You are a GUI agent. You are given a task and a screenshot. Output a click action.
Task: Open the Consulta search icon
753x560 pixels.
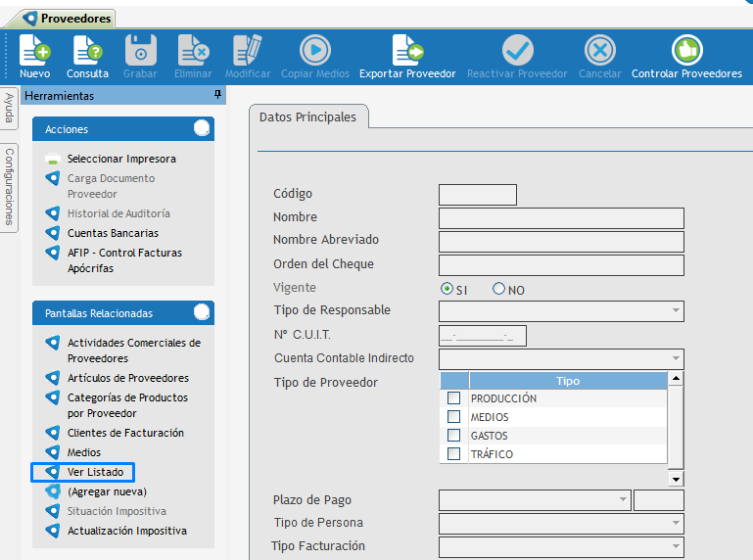coord(87,50)
